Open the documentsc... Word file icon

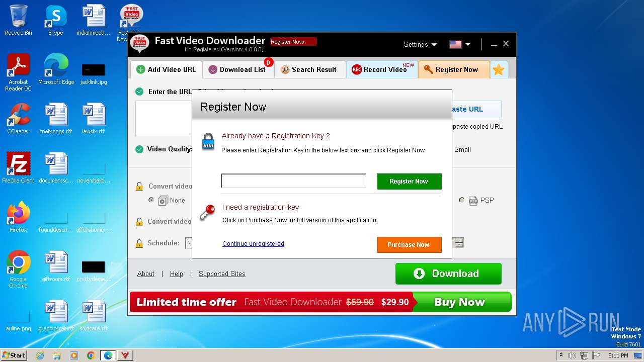coord(56,167)
